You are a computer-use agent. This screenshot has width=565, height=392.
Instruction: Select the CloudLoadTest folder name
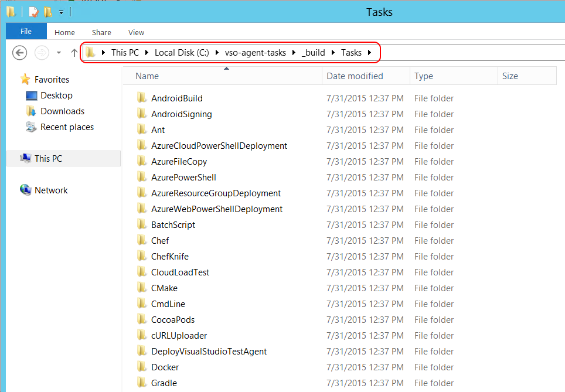pyautogui.click(x=180, y=272)
